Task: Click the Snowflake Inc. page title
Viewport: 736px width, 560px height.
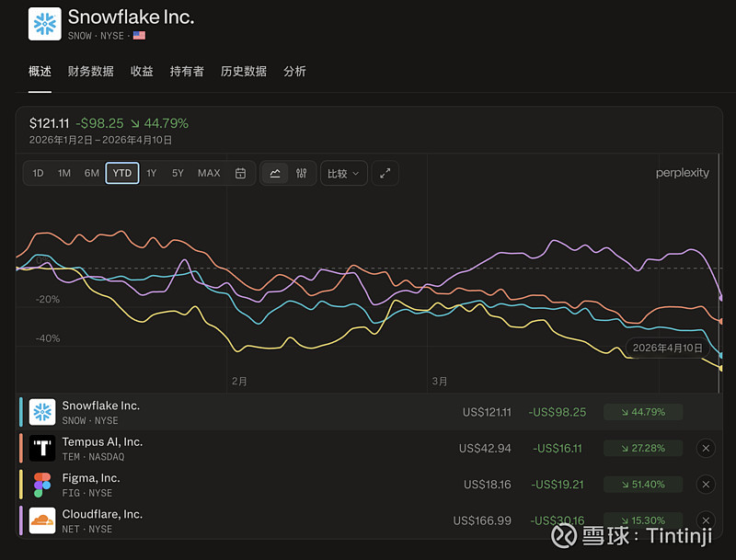Action: pyautogui.click(x=131, y=17)
